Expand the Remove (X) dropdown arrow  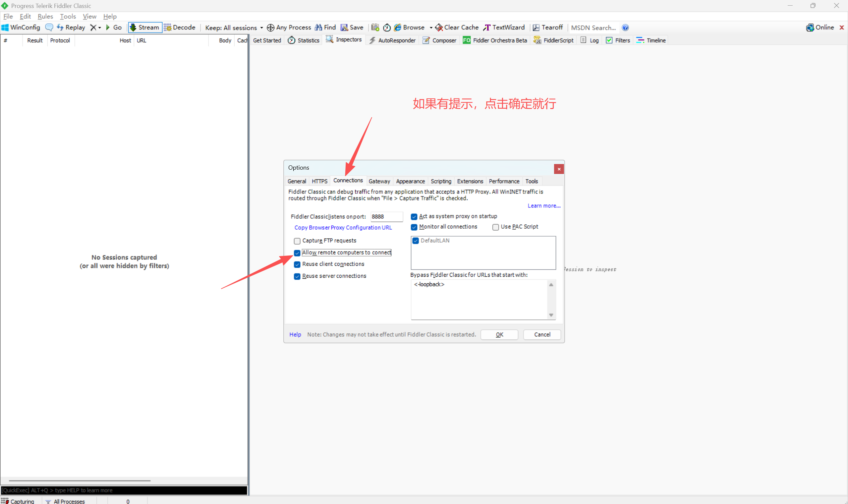(x=99, y=28)
